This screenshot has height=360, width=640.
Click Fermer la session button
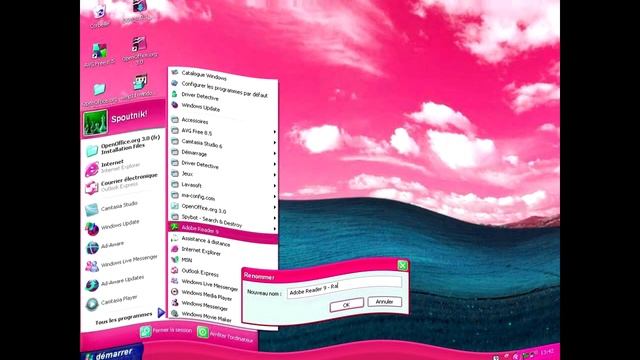coord(166,331)
